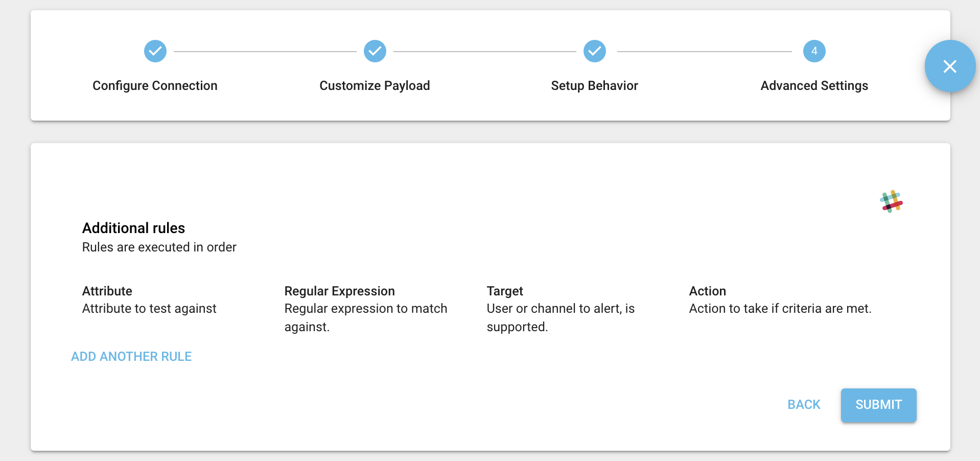Click the Regular Expression column heading
Image resolution: width=980 pixels, height=461 pixels.
(x=340, y=291)
